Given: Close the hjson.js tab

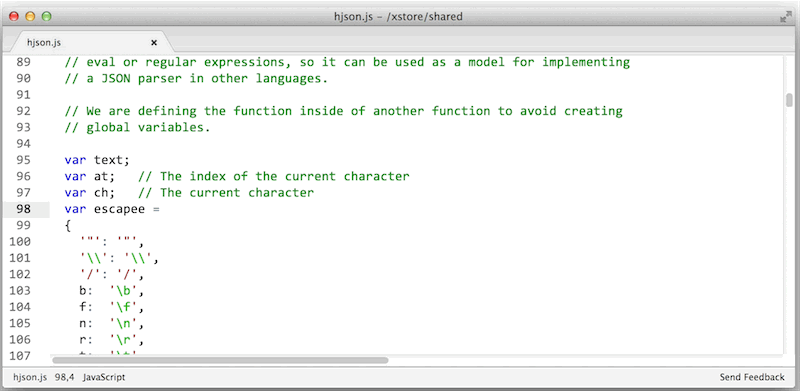Looking at the screenshot, I should click(x=154, y=43).
